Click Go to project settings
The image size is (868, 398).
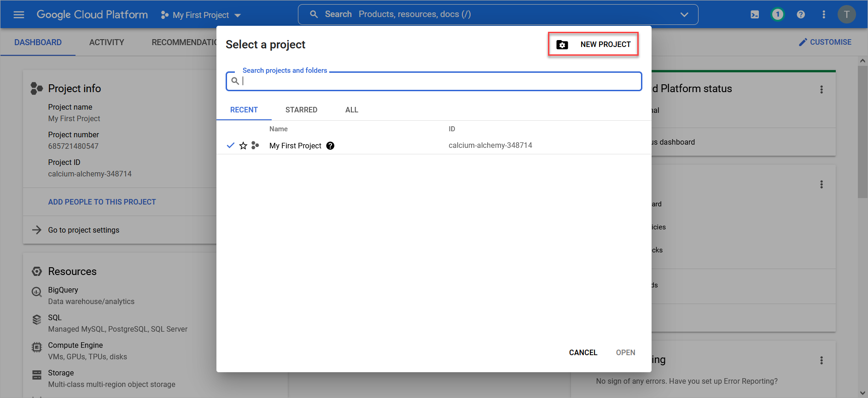[x=83, y=230]
